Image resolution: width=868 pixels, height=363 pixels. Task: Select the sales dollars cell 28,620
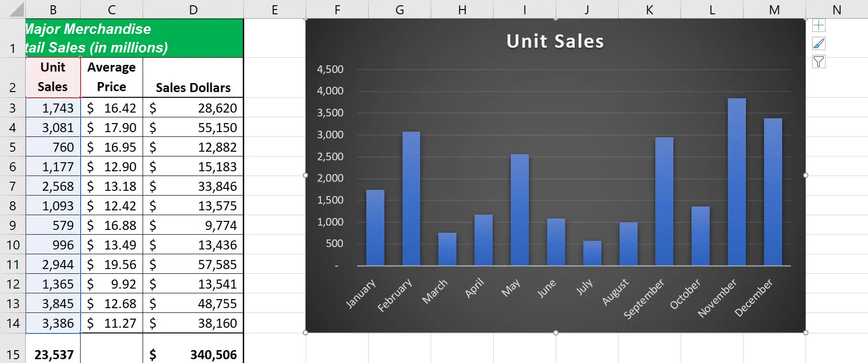pyautogui.click(x=193, y=108)
